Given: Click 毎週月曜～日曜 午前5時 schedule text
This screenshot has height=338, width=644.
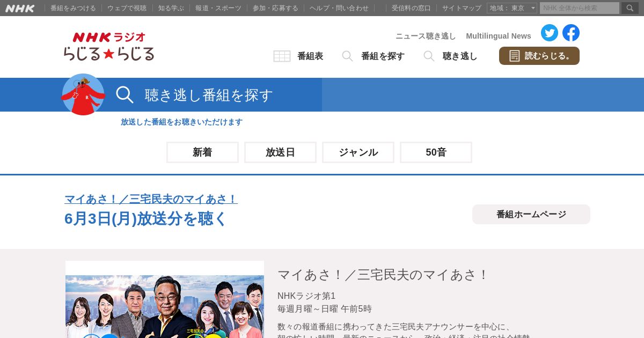Looking at the screenshot, I should point(325,309).
